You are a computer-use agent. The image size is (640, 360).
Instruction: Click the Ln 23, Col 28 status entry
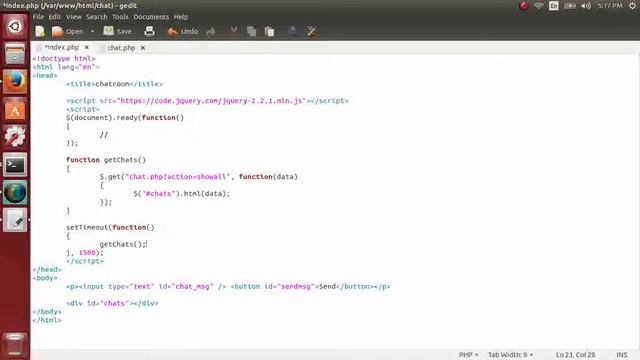coord(575,355)
